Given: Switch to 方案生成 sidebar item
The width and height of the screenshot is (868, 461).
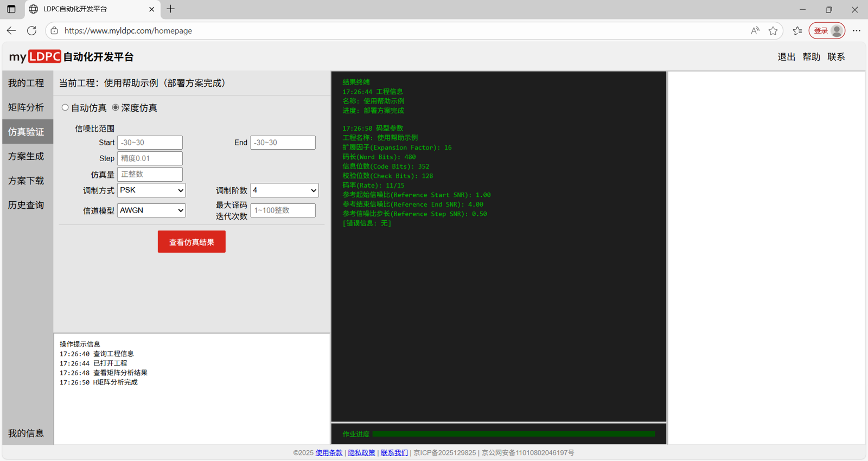Looking at the screenshot, I should tap(26, 156).
